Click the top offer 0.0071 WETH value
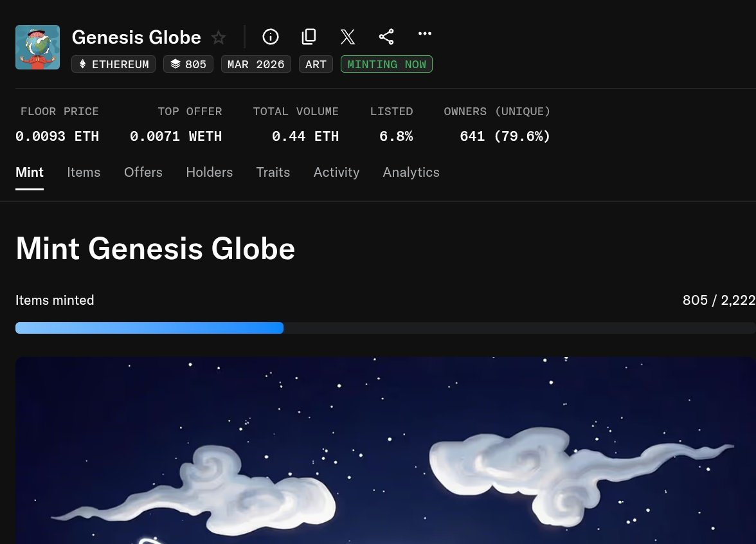The height and width of the screenshot is (544, 756). [x=176, y=136]
